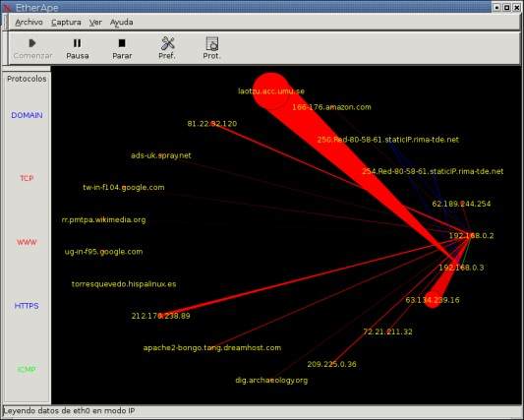Click the EtherApe title bar icon

pos(7,7)
